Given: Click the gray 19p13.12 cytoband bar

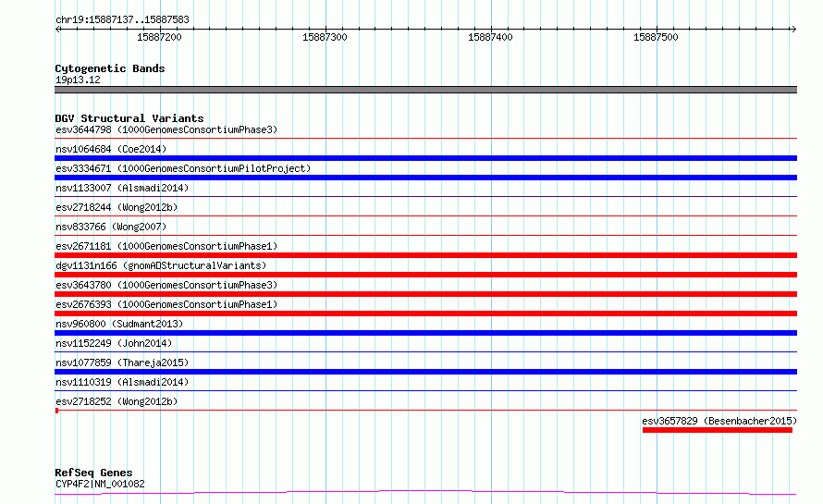Looking at the screenshot, I should [x=425, y=90].
